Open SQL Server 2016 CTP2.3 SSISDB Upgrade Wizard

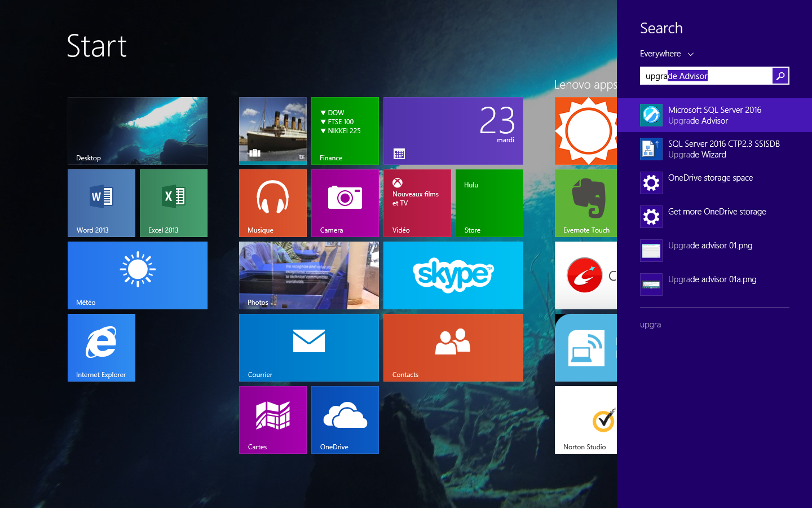click(x=714, y=149)
